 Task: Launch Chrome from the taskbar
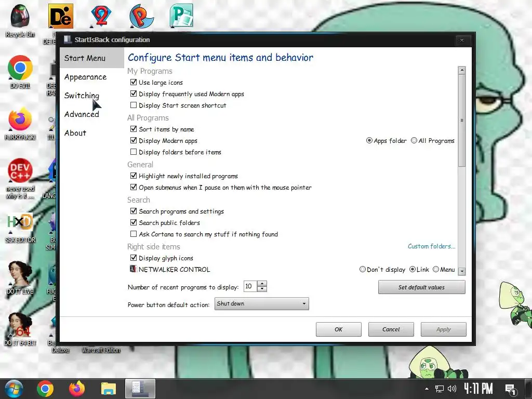tap(45, 389)
